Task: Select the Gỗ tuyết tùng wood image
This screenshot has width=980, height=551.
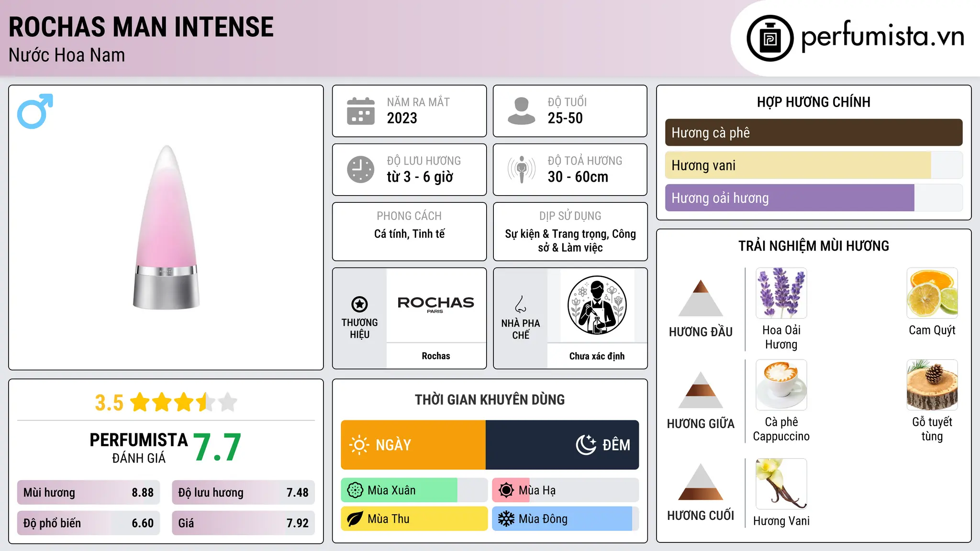Action: 932,385
